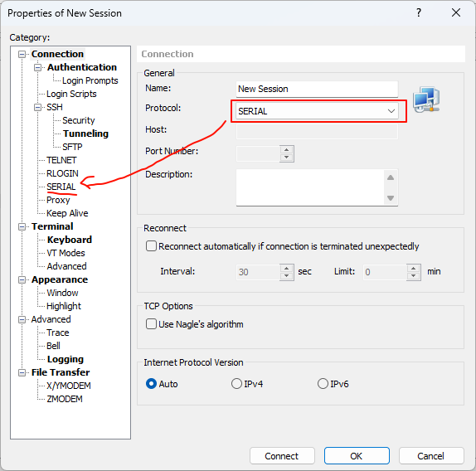Select Authentication in the category tree
The width and height of the screenshot is (476, 471).
82,67
